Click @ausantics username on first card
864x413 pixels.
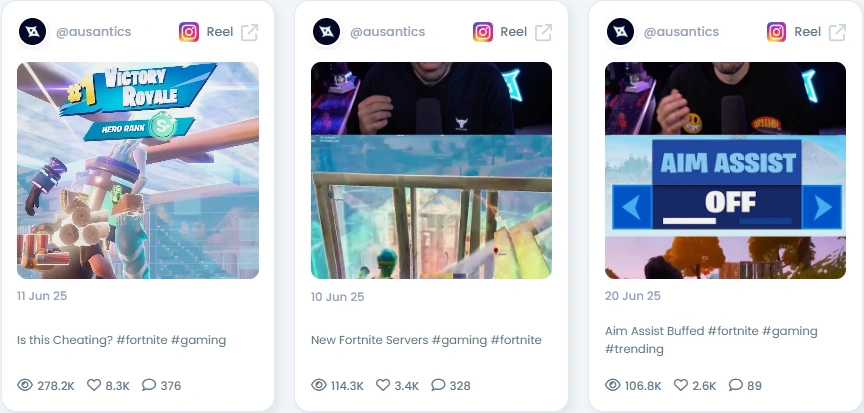(x=94, y=32)
